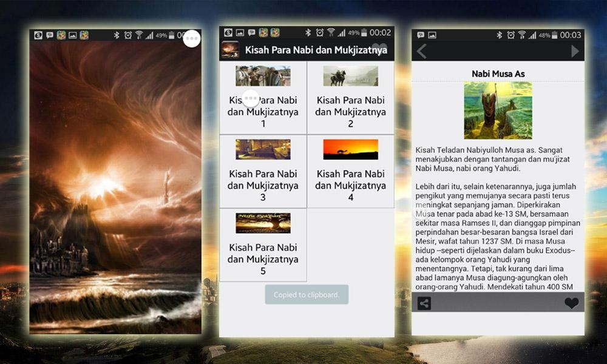Tap the paragraph beginning 'Lebih dari itu, selain ketenarannya'
The width and height of the screenshot is (607, 364).
point(498,237)
